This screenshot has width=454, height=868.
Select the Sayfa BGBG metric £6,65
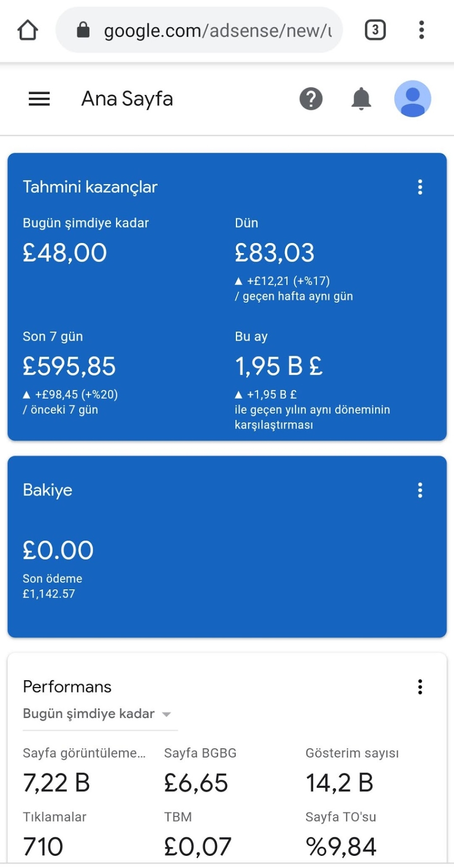[196, 783]
